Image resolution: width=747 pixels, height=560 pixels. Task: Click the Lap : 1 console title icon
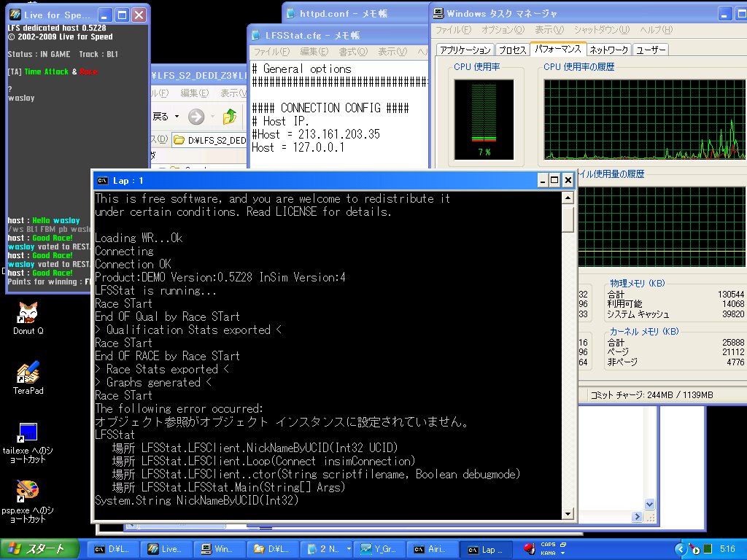(102, 181)
